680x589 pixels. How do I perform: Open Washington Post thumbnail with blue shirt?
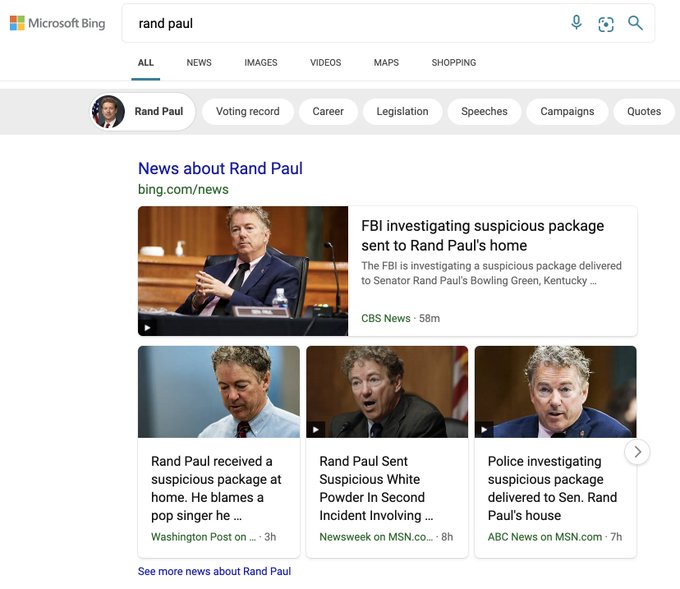pyautogui.click(x=219, y=392)
